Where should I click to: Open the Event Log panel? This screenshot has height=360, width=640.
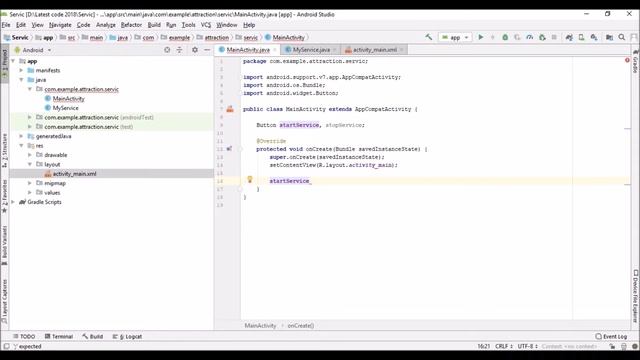tap(611, 336)
